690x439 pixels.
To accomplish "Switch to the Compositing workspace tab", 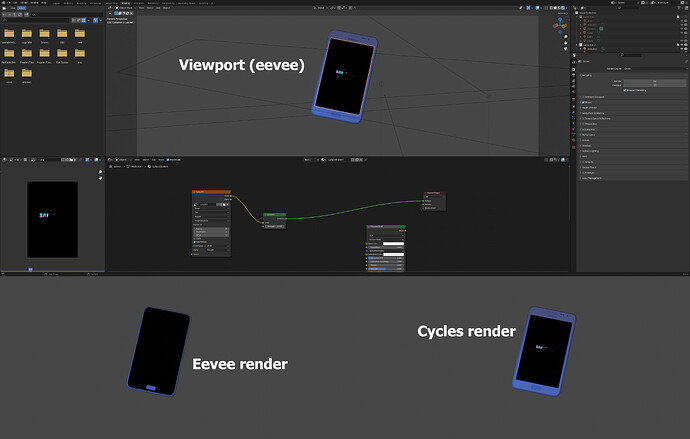I will point(168,3).
